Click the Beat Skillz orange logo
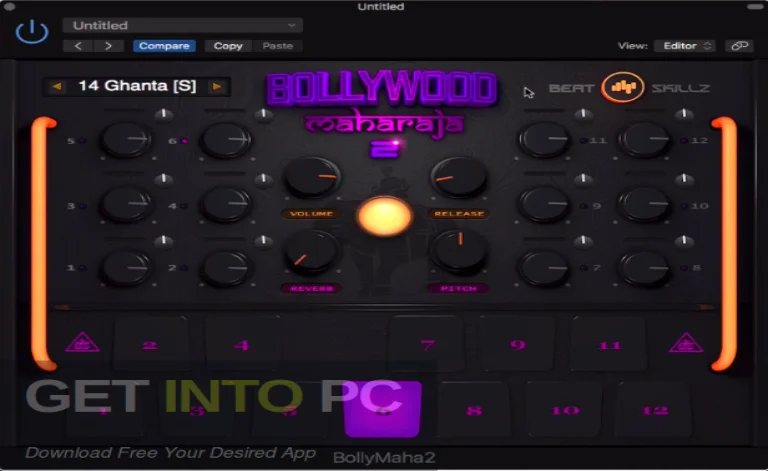Image resolution: width=768 pixels, height=471 pixels. point(623,88)
